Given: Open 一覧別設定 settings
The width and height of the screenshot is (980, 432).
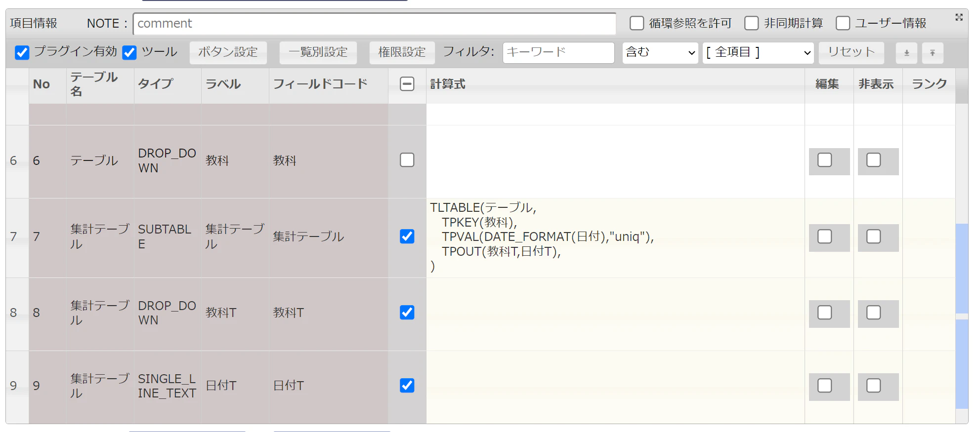Looking at the screenshot, I should [x=318, y=52].
